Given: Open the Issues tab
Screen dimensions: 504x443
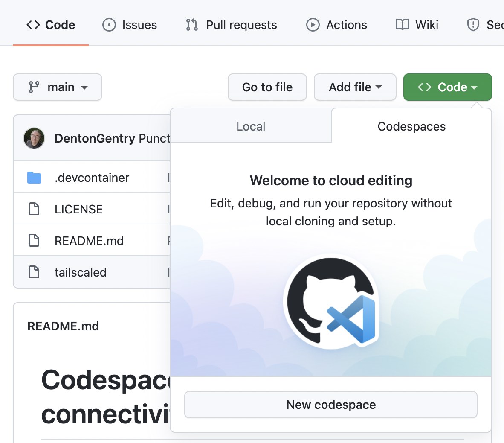Looking at the screenshot, I should point(130,25).
